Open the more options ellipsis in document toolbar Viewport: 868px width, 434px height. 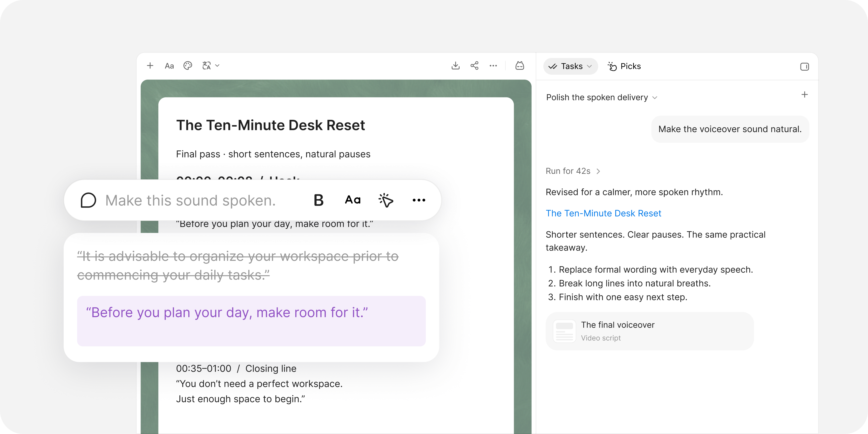(x=493, y=66)
